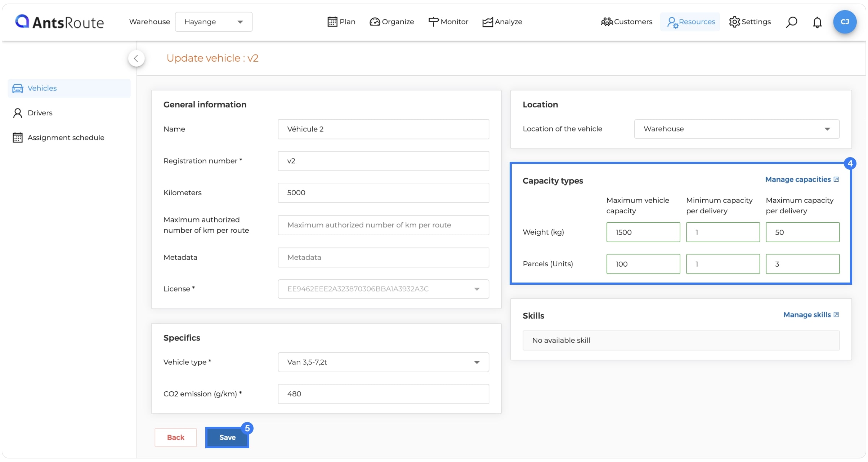Viewport: 868px width, 462px height.
Task: Click the Settings gear icon
Action: pos(734,22)
